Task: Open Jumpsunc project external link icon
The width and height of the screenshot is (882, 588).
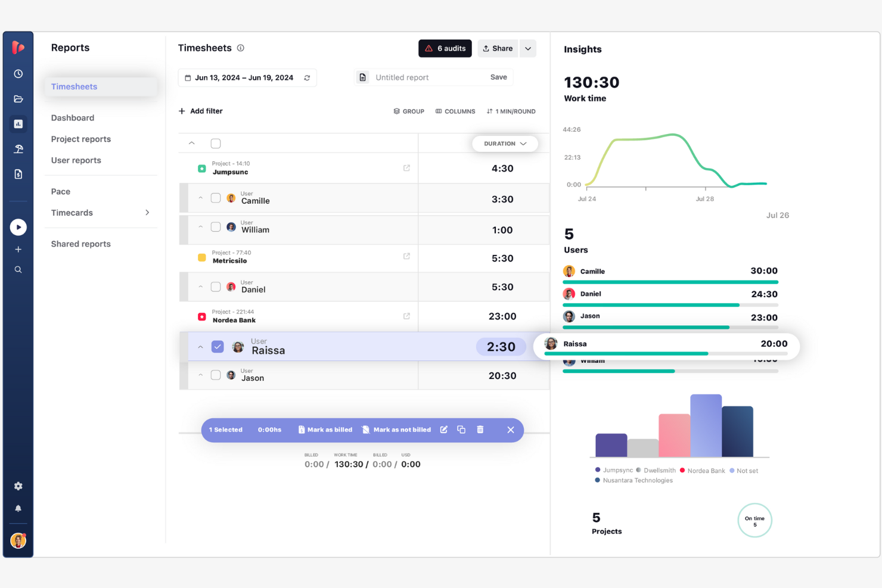Action: [x=406, y=168]
